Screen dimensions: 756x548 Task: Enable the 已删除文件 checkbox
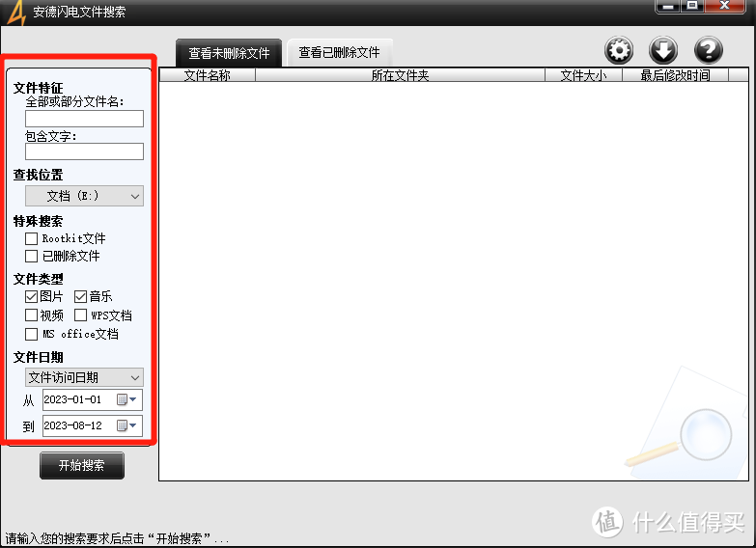pos(31,256)
